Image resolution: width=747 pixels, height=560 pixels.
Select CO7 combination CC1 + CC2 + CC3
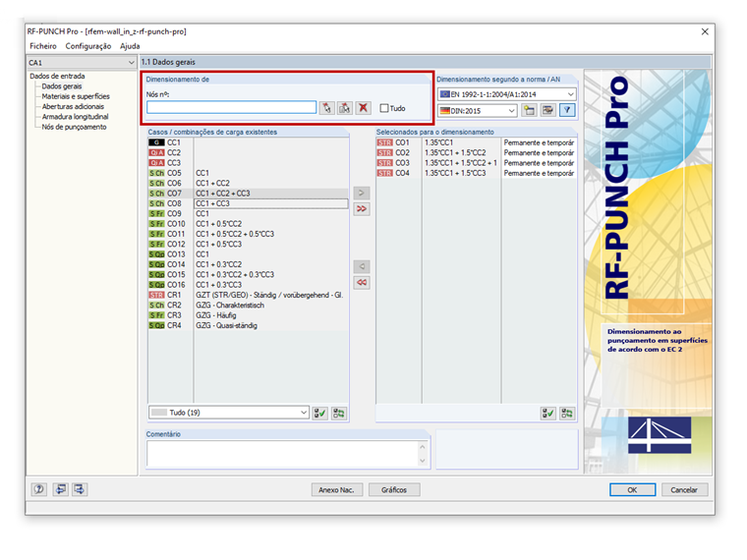click(x=248, y=194)
